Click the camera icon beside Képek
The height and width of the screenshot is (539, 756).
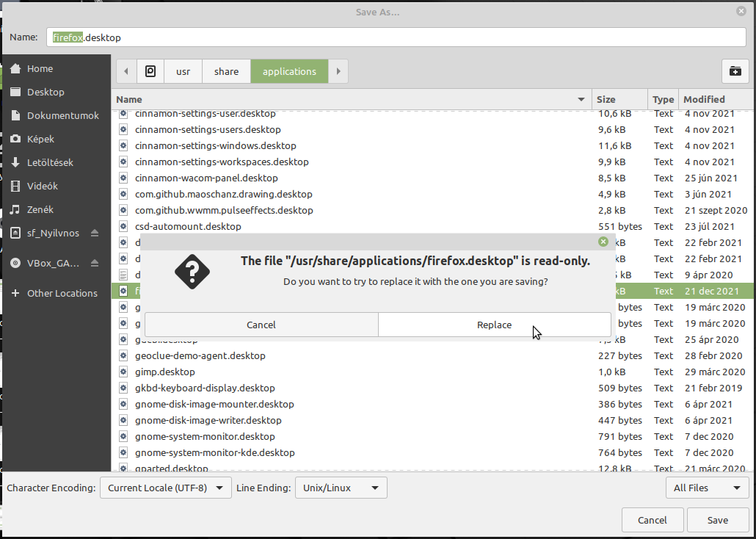[15, 139]
